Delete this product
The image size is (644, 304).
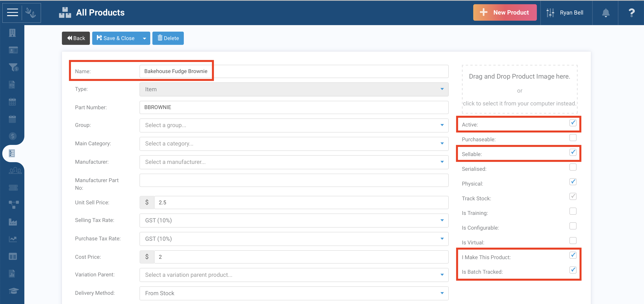pos(168,38)
